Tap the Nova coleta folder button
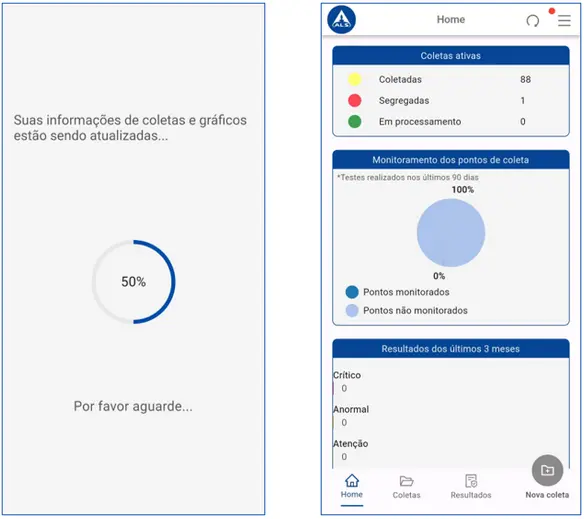This screenshot has height=519, width=584. point(547,470)
